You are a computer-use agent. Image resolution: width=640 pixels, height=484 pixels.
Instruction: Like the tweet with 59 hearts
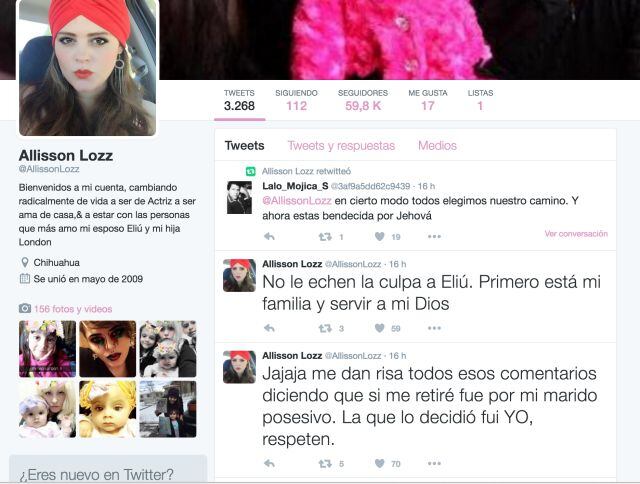point(380,328)
